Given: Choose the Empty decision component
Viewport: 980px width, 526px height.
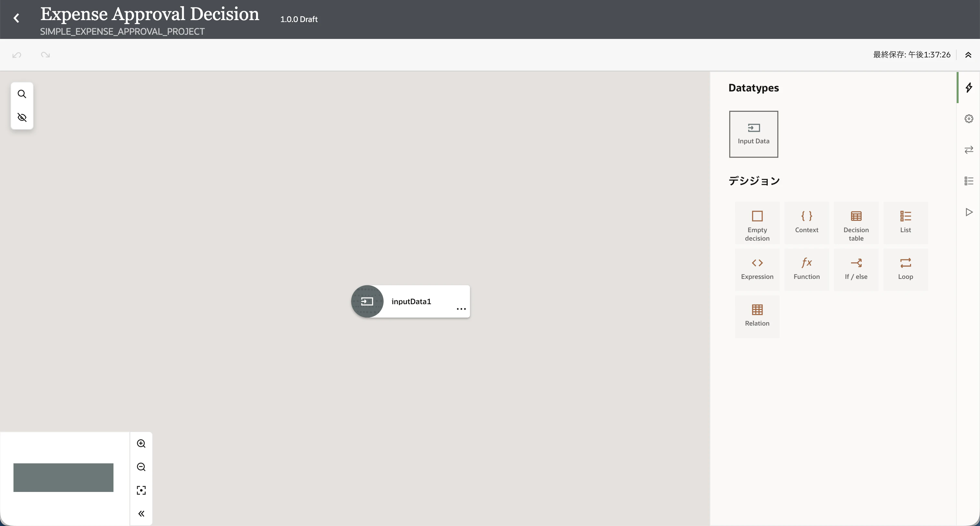Looking at the screenshot, I should click(x=757, y=223).
